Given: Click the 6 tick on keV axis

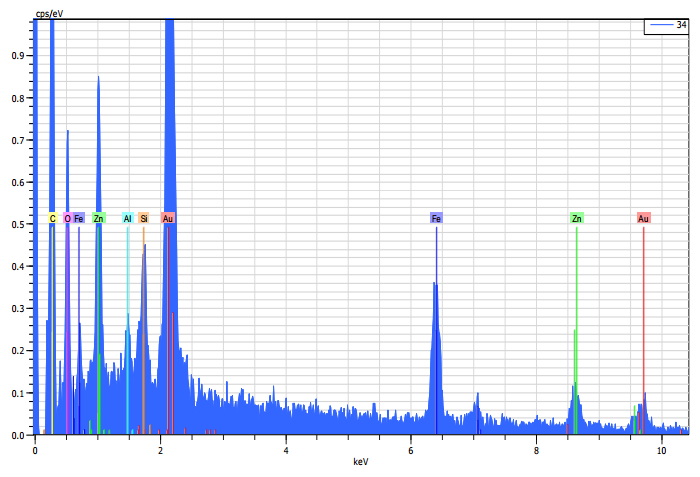Looking at the screenshot, I should click(411, 450).
